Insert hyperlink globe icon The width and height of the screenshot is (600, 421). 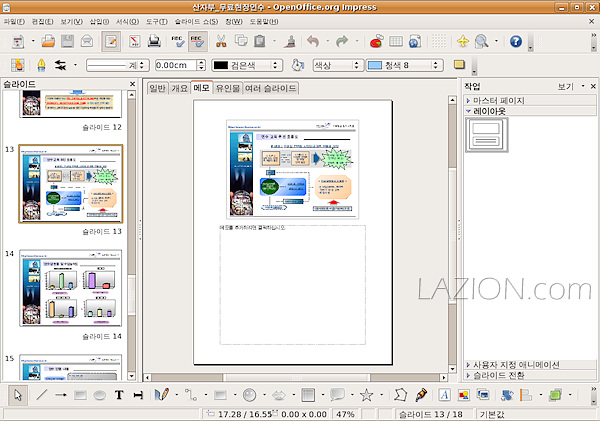(415, 41)
